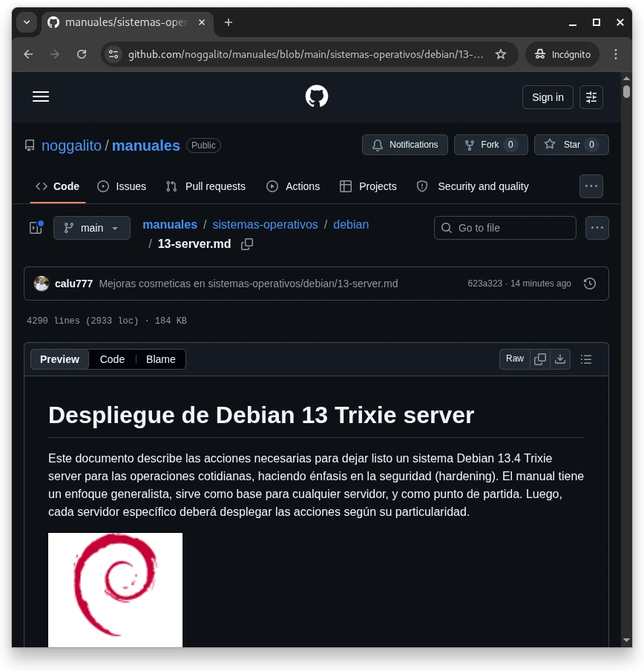
Task: Star the manuales repository
Action: pos(571,145)
